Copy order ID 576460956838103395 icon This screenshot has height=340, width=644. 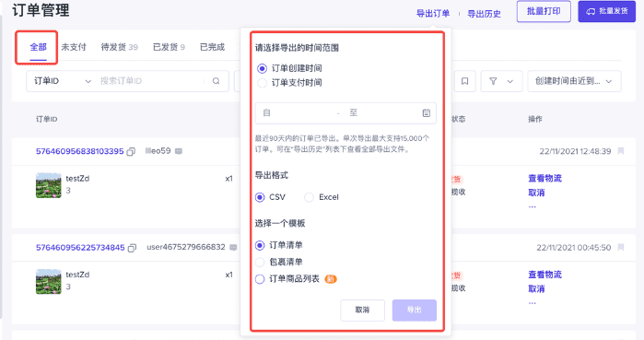pyautogui.click(x=131, y=151)
